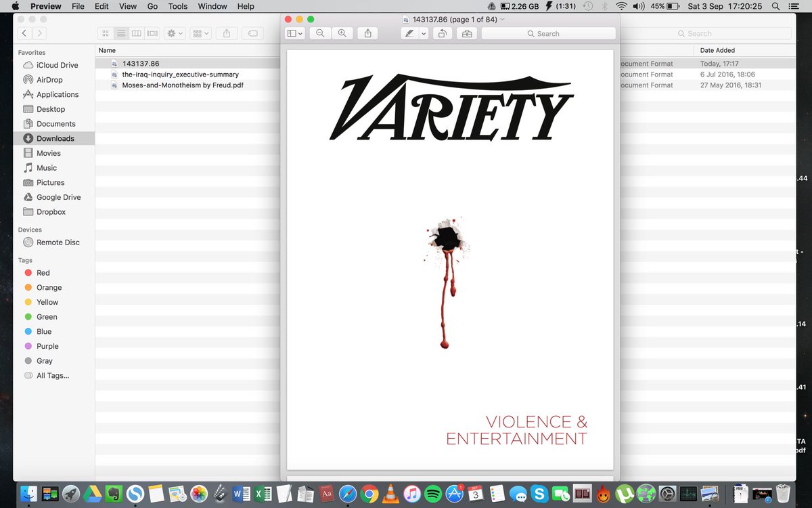Open the File menu
Image resolution: width=812 pixels, height=508 pixels.
(78, 6)
